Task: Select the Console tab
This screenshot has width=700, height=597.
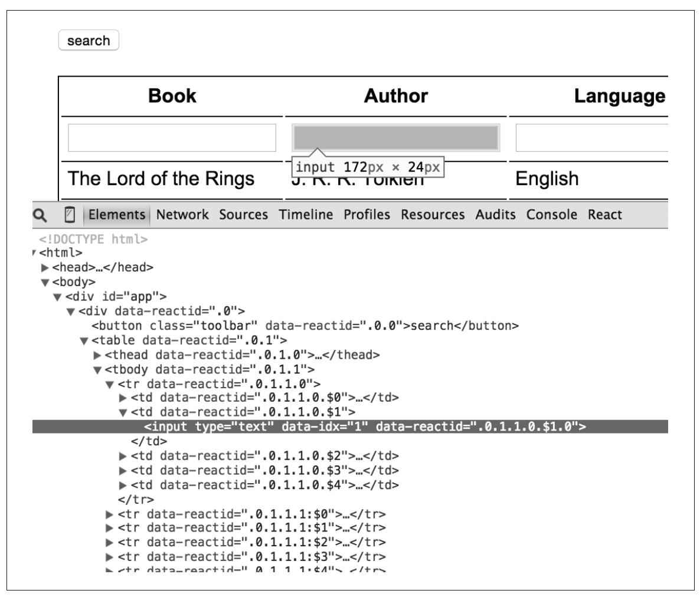Action: 551,215
